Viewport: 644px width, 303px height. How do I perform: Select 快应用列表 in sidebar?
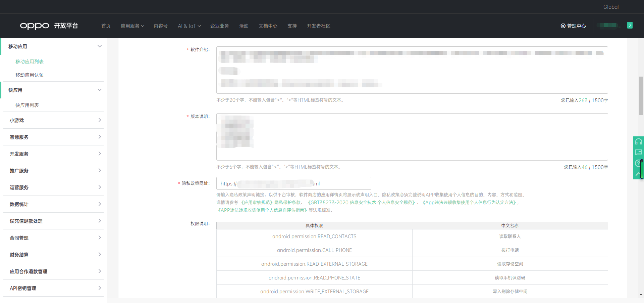(x=27, y=105)
